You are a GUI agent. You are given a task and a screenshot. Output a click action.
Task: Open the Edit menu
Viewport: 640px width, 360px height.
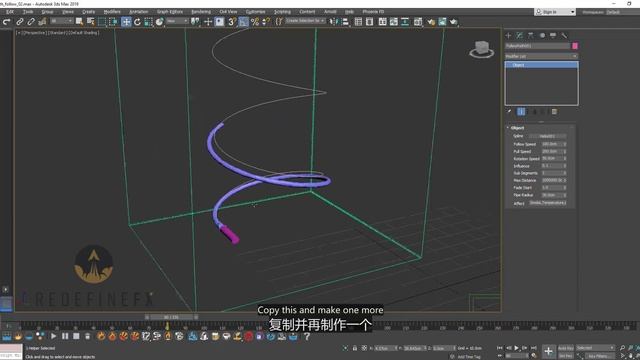[x=10, y=12]
